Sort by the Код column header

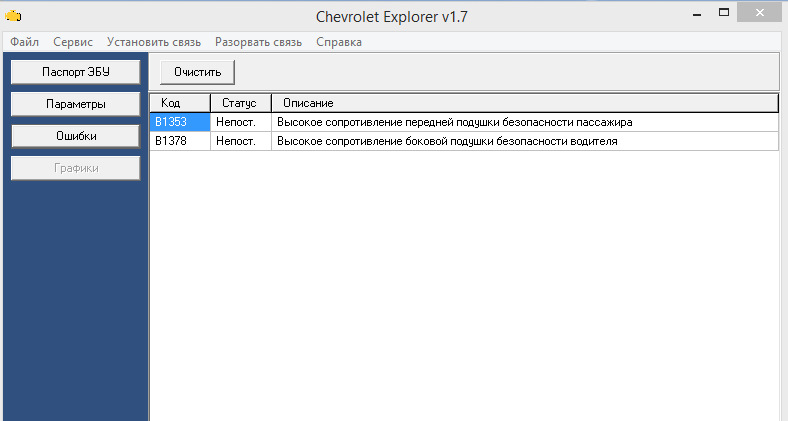pyautogui.click(x=180, y=103)
